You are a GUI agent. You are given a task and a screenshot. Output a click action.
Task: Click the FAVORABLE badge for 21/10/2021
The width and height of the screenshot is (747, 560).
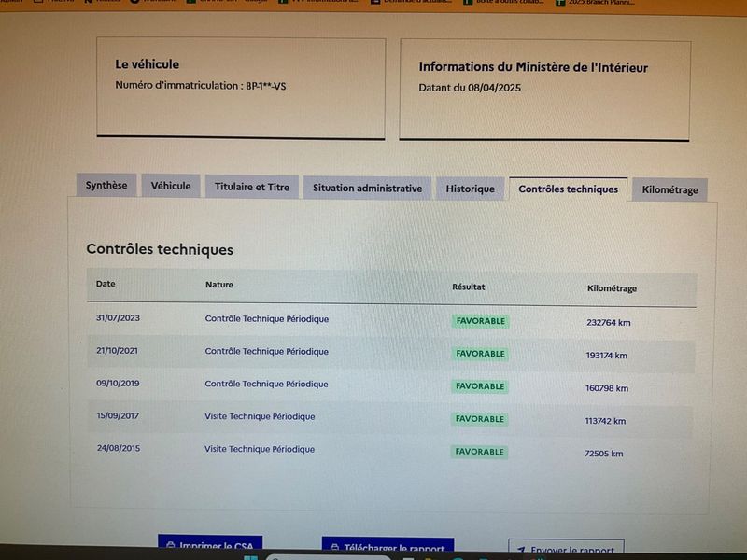coord(480,354)
